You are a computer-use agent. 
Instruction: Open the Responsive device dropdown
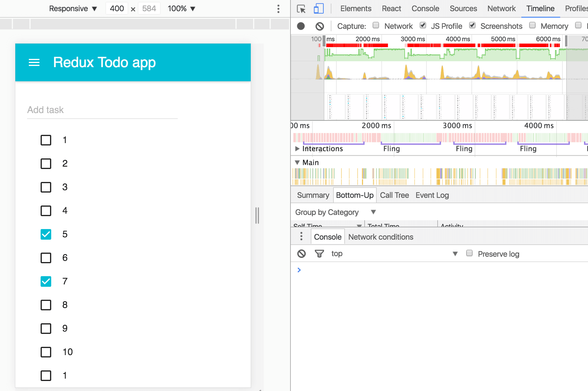[x=73, y=9]
